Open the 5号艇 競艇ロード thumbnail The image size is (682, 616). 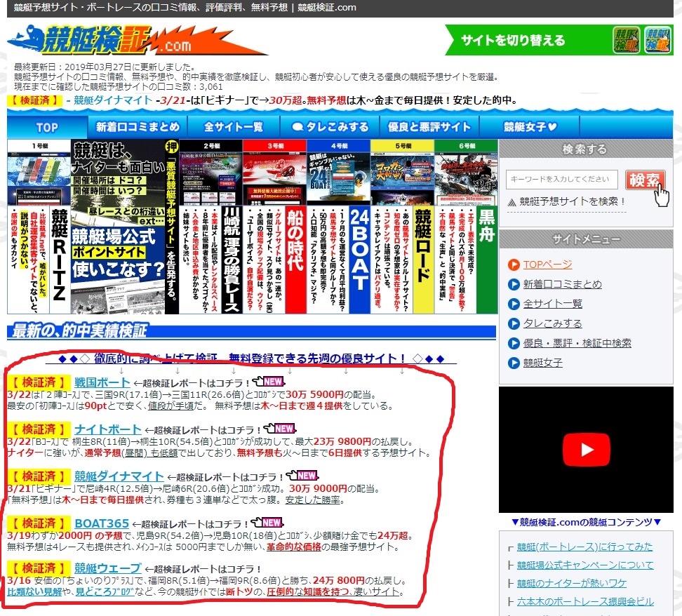[x=402, y=227]
